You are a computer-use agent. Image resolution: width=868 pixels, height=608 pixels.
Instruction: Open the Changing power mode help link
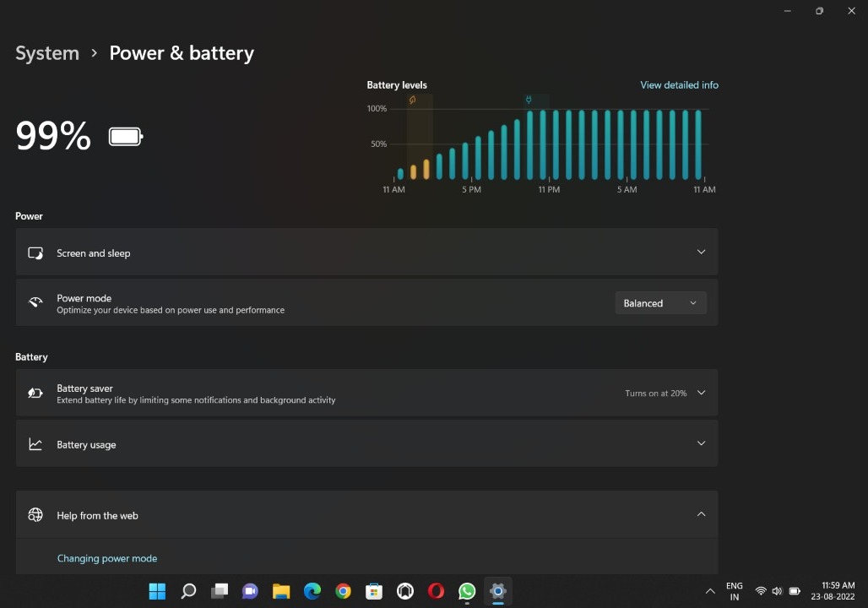pyautogui.click(x=107, y=558)
